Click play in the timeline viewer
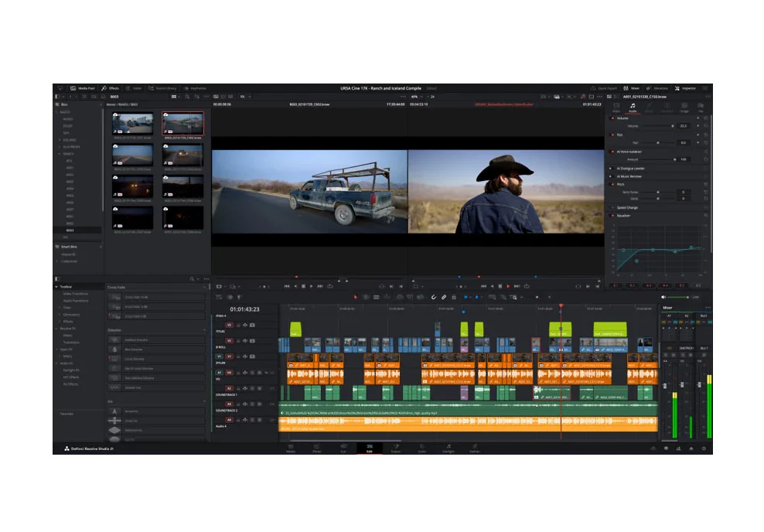 (x=508, y=286)
